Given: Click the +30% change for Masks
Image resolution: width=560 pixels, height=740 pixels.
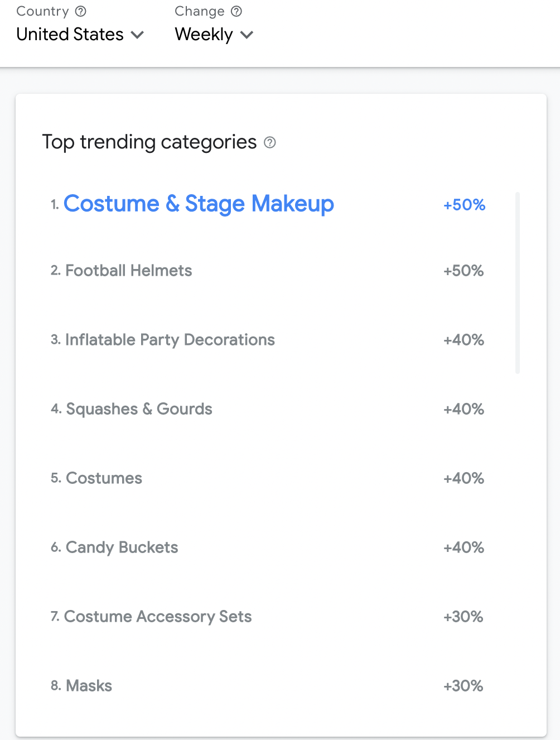Looking at the screenshot, I should pos(463,686).
